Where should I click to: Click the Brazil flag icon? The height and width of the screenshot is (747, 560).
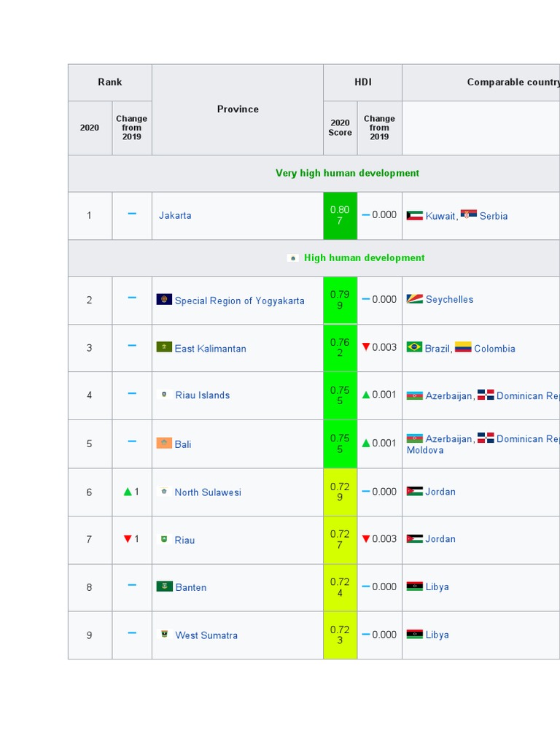coord(414,347)
